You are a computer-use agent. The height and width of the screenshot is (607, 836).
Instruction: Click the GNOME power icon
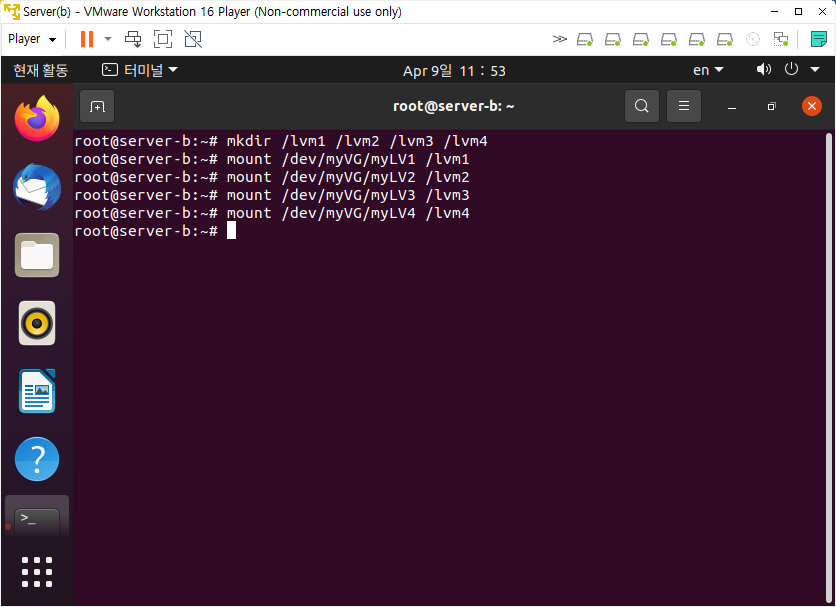point(791,69)
